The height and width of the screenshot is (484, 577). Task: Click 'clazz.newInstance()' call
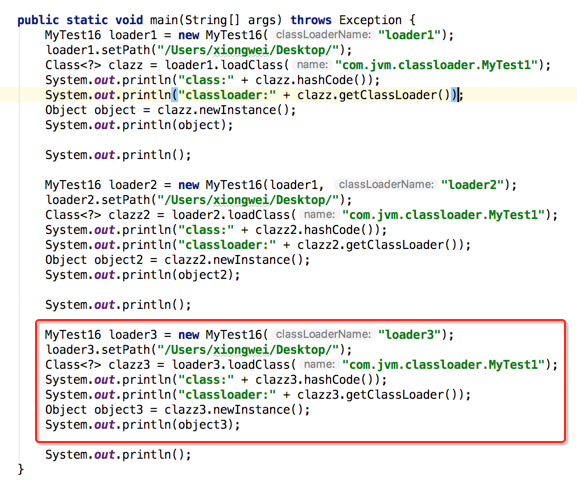[223, 110]
